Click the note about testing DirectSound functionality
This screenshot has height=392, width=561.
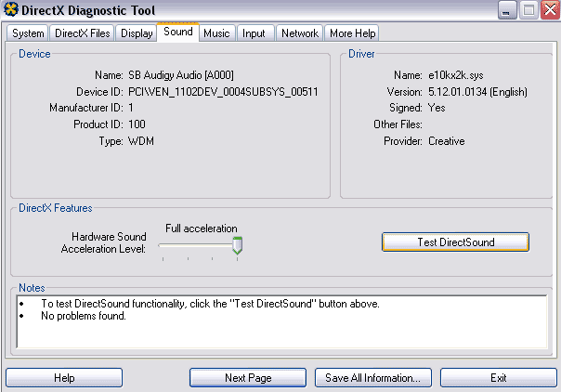pos(210,304)
